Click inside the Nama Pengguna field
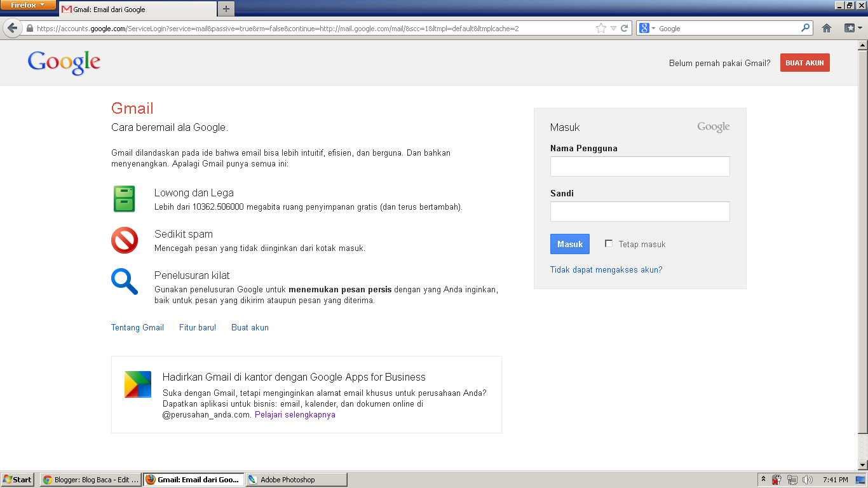The image size is (868, 488). point(639,166)
